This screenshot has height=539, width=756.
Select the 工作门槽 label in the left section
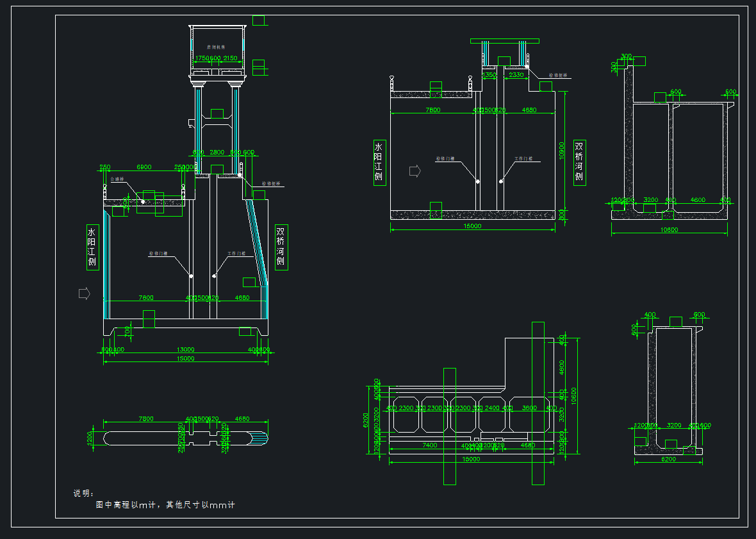237,253
